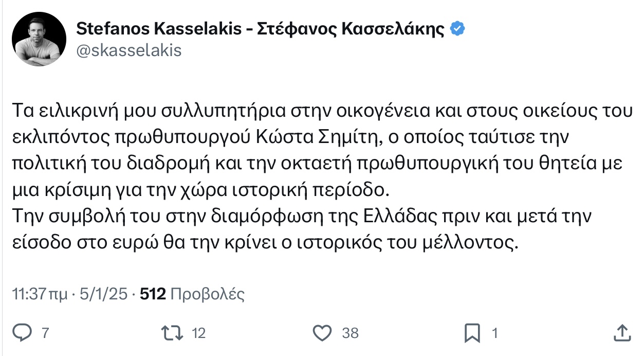View the 512 Προβολές view count
644x356 pixels.
(x=192, y=294)
